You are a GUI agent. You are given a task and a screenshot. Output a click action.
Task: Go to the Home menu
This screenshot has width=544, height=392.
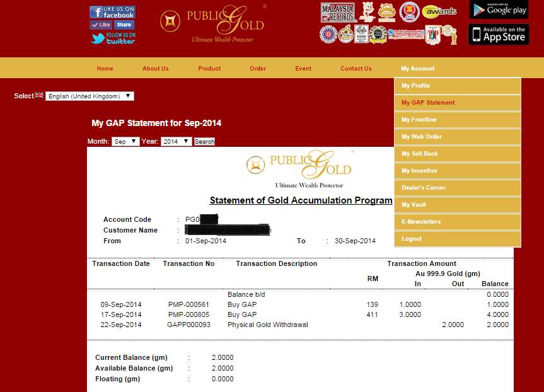(x=105, y=68)
